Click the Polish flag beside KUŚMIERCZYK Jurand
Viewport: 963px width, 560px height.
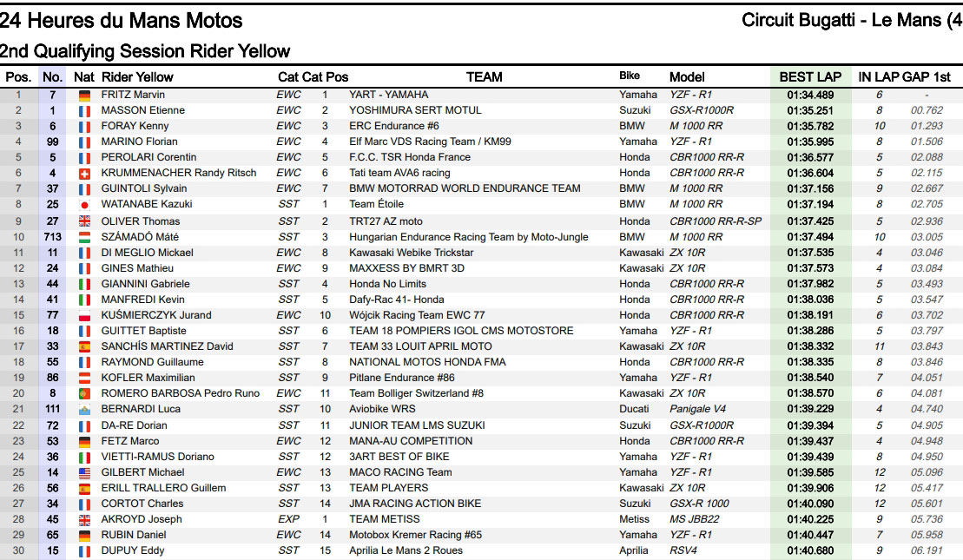(84, 315)
